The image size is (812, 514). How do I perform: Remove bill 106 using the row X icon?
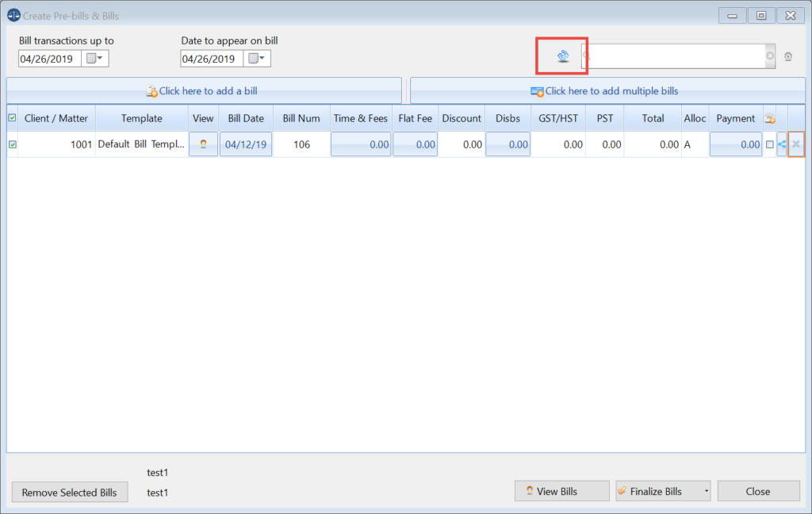[796, 144]
